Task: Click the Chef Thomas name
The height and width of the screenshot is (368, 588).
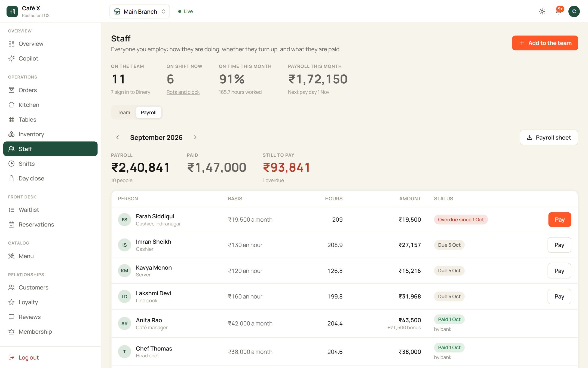Action: click(x=154, y=349)
